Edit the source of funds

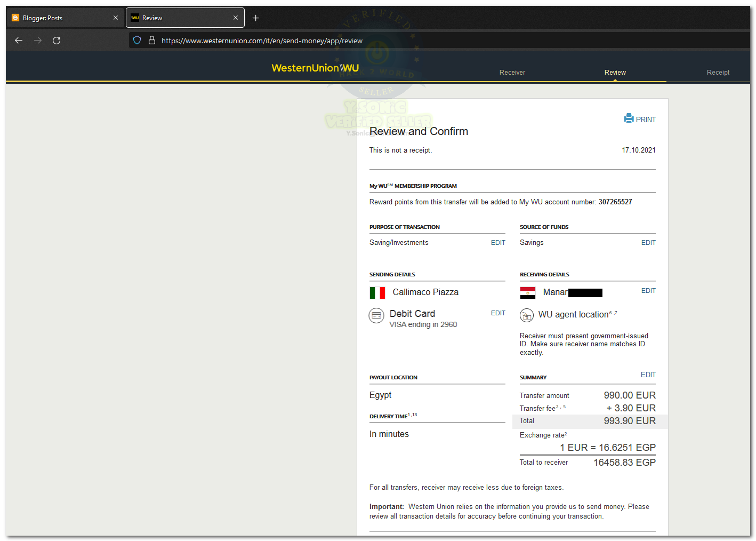tap(648, 243)
